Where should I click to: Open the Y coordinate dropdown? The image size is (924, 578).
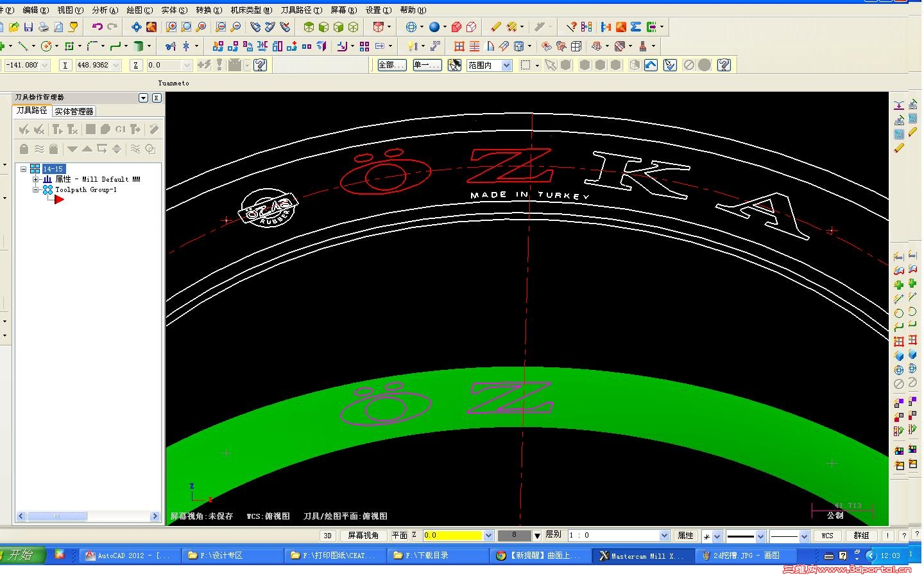116,65
